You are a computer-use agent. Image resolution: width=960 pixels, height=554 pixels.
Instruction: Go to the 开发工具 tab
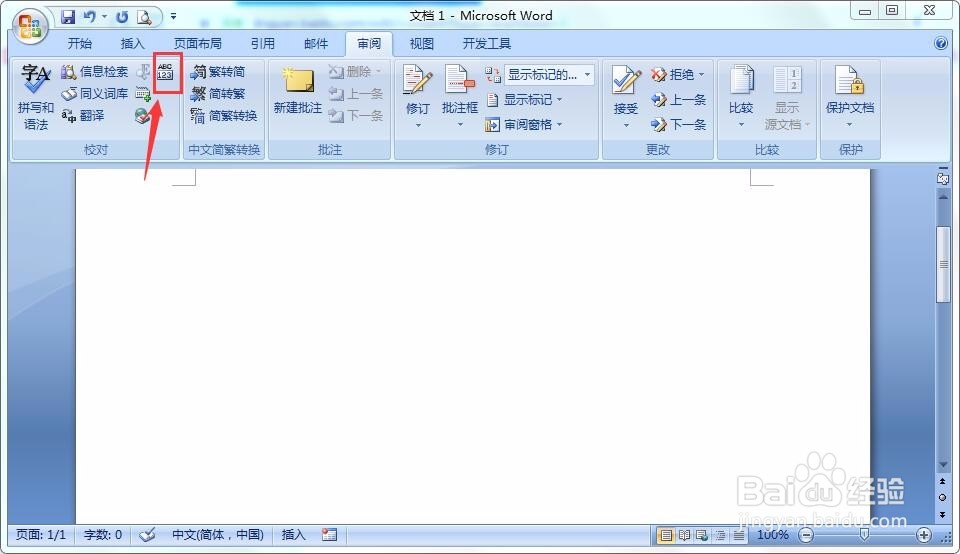pyautogui.click(x=486, y=43)
